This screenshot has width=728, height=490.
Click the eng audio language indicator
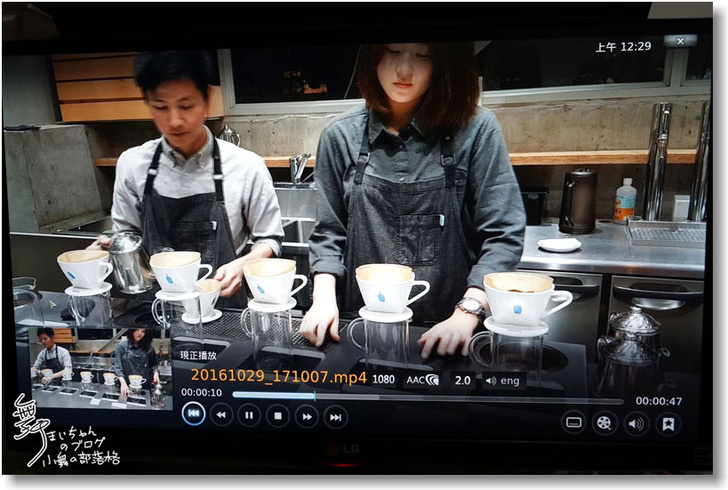tap(504, 381)
